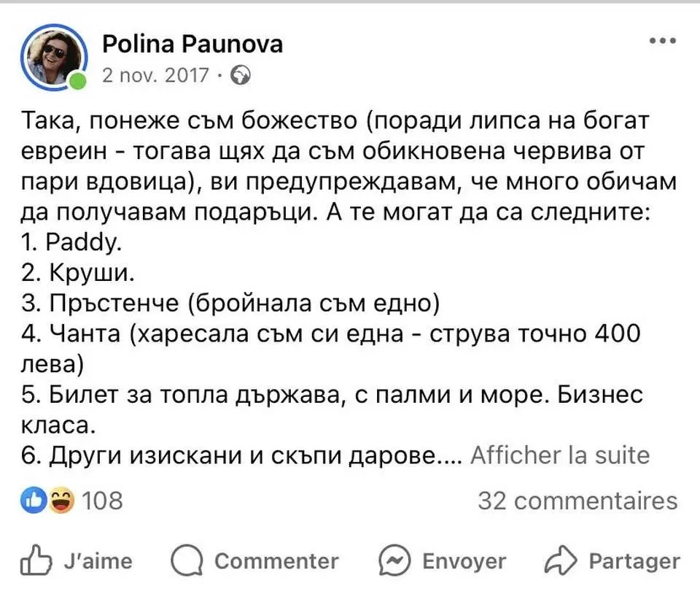
Task: Click the blue thumbs-up reaction icon
Action: 34,501
